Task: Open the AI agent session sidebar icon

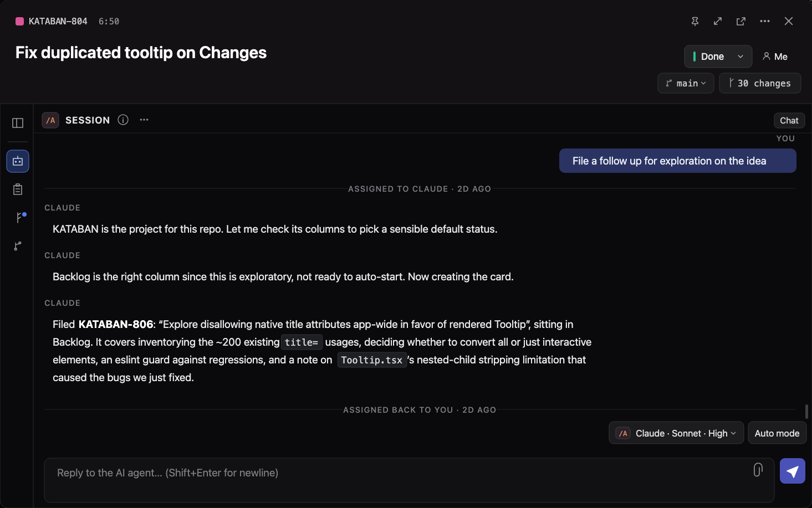Action: tap(18, 161)
